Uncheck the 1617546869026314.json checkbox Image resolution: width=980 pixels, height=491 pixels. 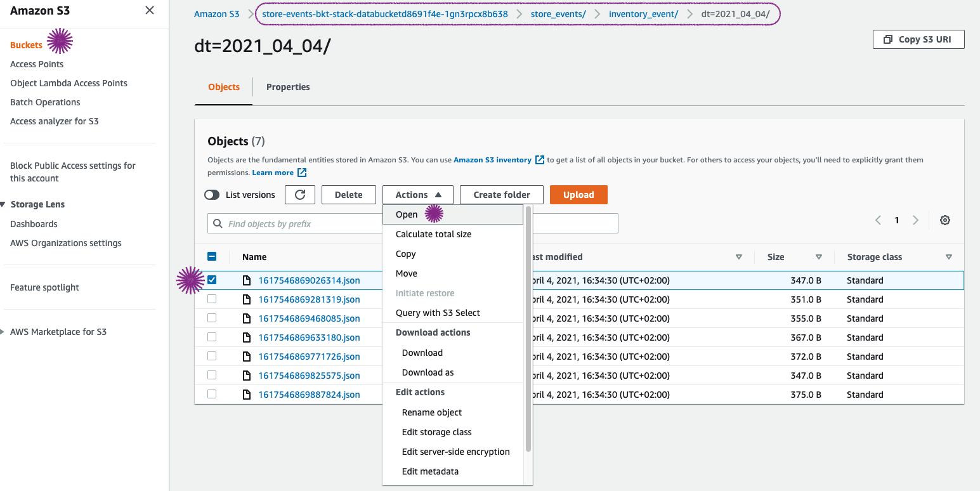pyautogui.click(x=212, y=280)
